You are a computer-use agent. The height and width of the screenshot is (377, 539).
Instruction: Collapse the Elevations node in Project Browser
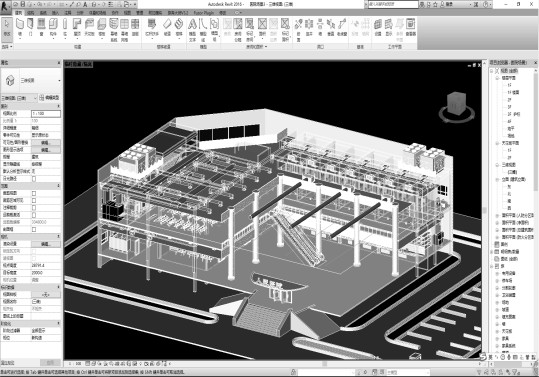[497, 179]
